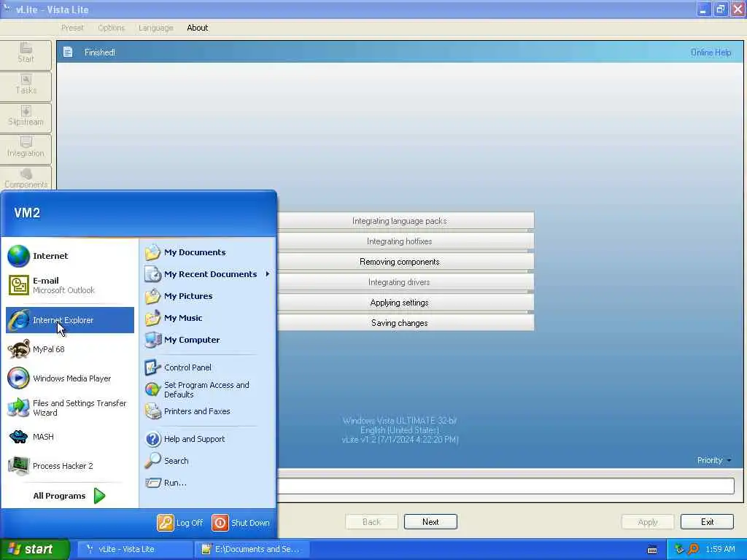Image resolution: width=747 pixels, height=560 pixels.
Task: Open the Options menu
Action: coord(111,28)
